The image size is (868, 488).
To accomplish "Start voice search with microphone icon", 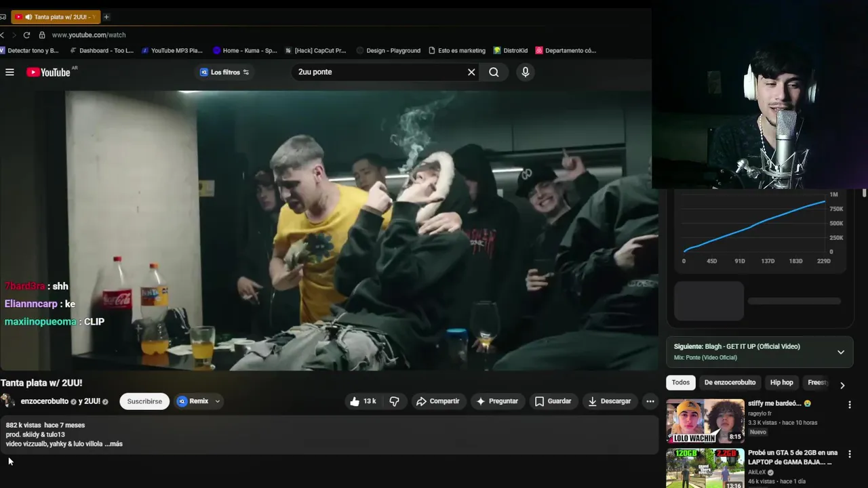I will (525, 72).
